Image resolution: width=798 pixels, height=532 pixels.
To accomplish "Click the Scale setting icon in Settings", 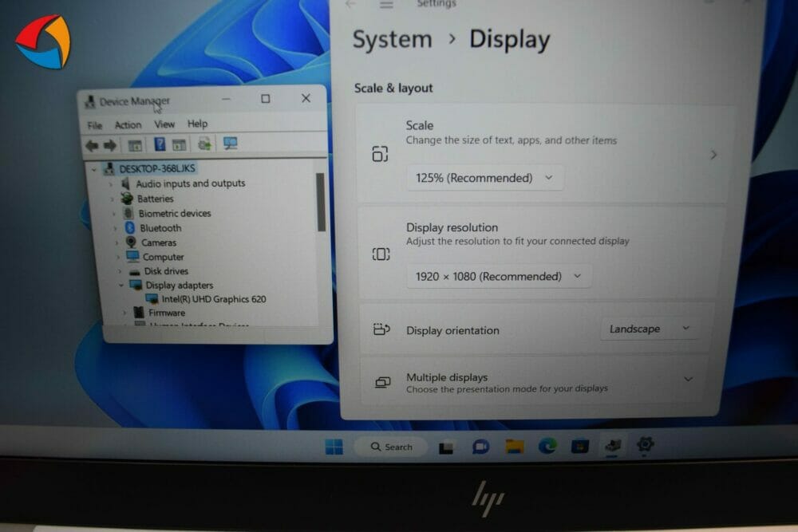I will coord(380,154).
